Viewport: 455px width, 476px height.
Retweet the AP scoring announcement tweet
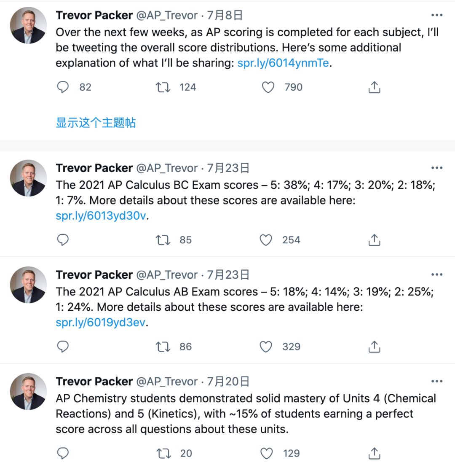click(163, 87)
